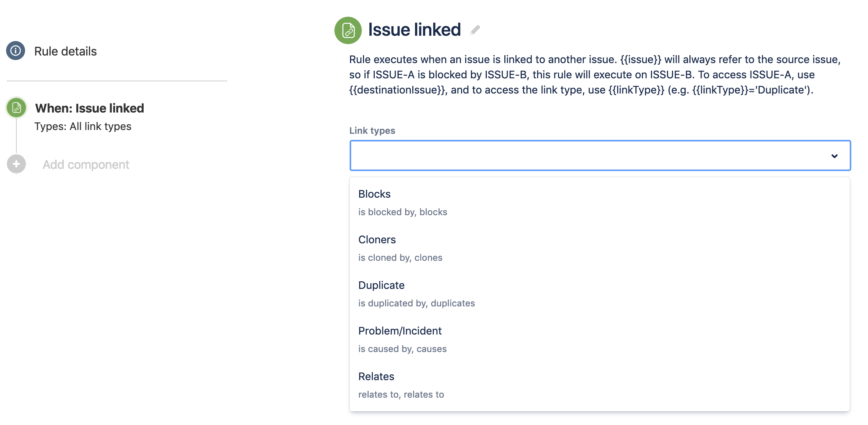
Task: Click the Issue linked title heading
Action: point(414,30)
